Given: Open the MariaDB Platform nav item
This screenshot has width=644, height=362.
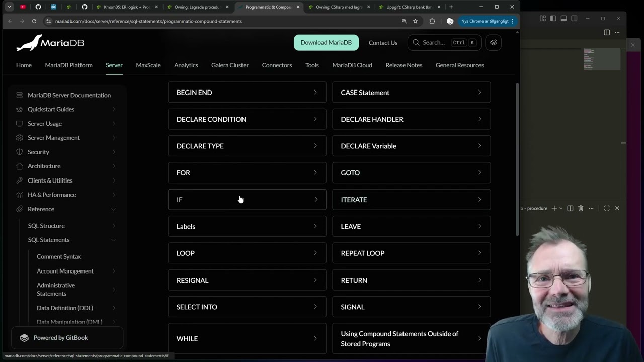Looking at the screenshot, I should pyautogui.click(x=68, y=65).
